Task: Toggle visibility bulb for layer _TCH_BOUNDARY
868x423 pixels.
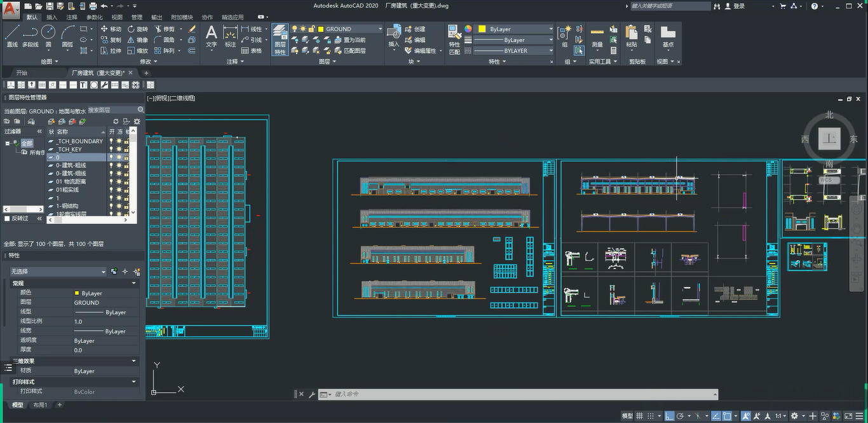Action: coord(111,141)
